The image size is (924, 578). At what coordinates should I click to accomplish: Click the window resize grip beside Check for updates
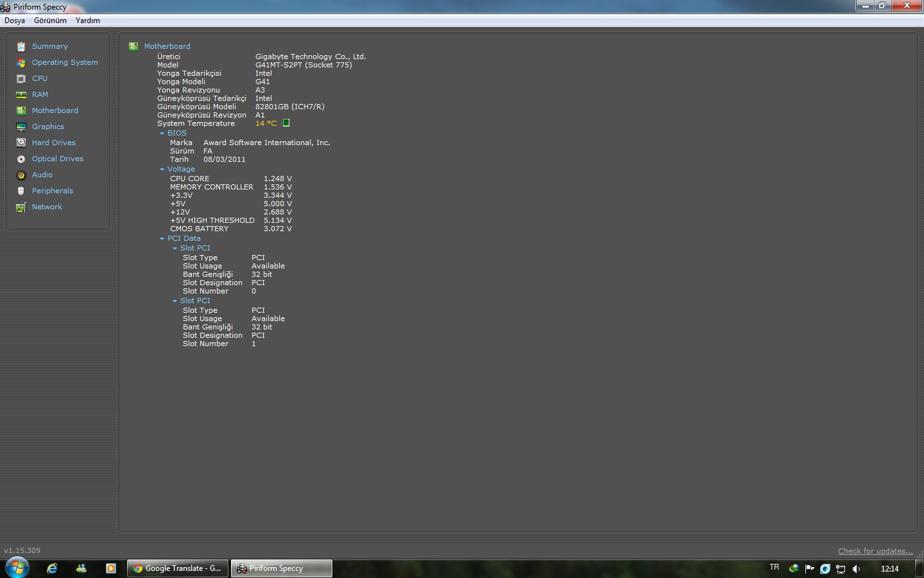(x=920, y=554)
